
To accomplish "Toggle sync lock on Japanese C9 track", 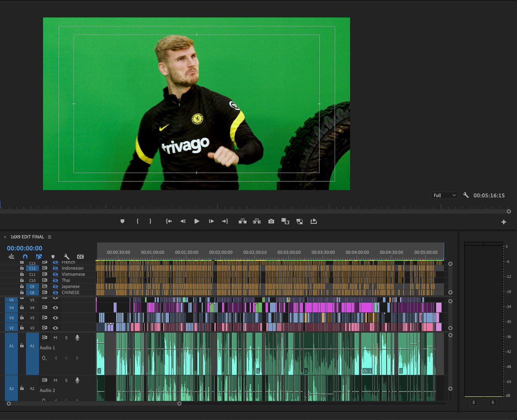I will coord(44,286).
